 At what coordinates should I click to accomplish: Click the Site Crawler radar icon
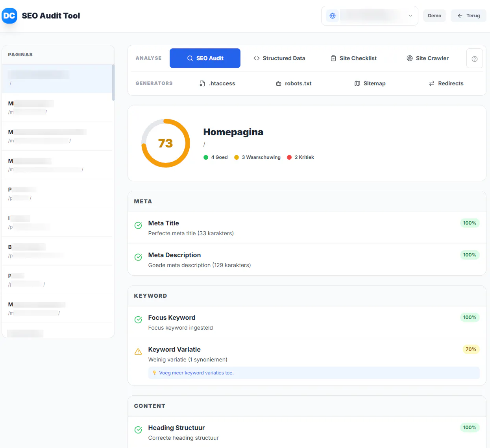tap(410, 58)
